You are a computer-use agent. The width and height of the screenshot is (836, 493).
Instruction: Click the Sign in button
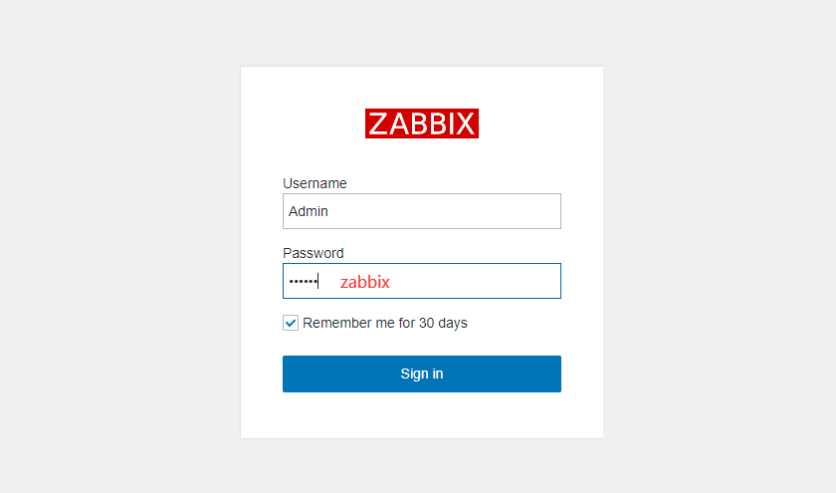pos(422,374)
